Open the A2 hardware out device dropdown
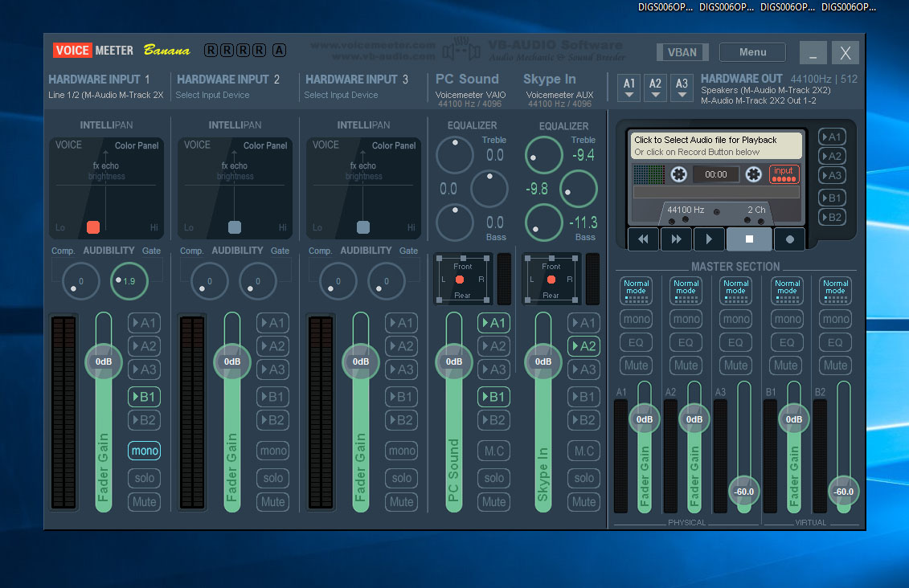 coord(655,88)
